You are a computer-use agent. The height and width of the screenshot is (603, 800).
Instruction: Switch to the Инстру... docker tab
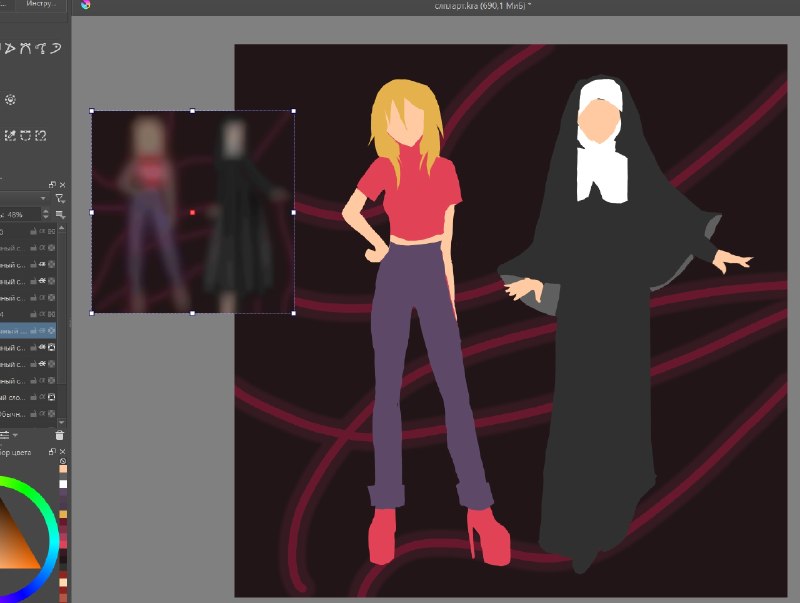41,4
